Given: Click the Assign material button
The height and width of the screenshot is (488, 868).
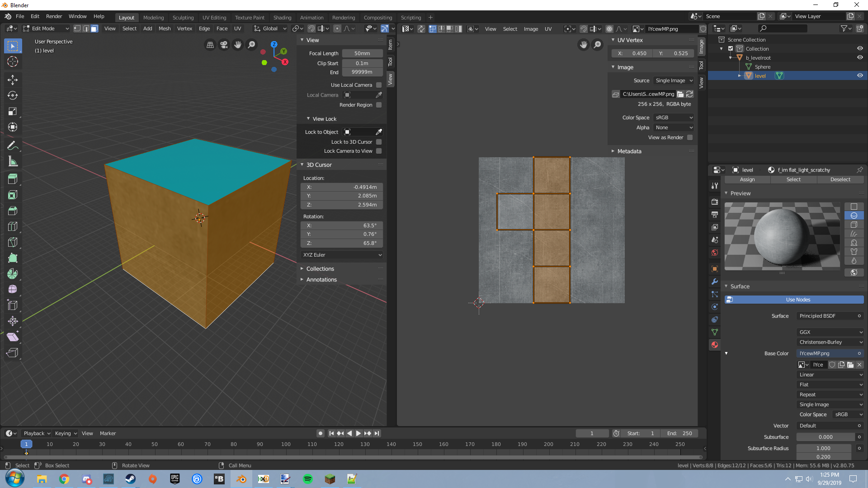Looking at the screenshot, I should [x=747, y=179].
